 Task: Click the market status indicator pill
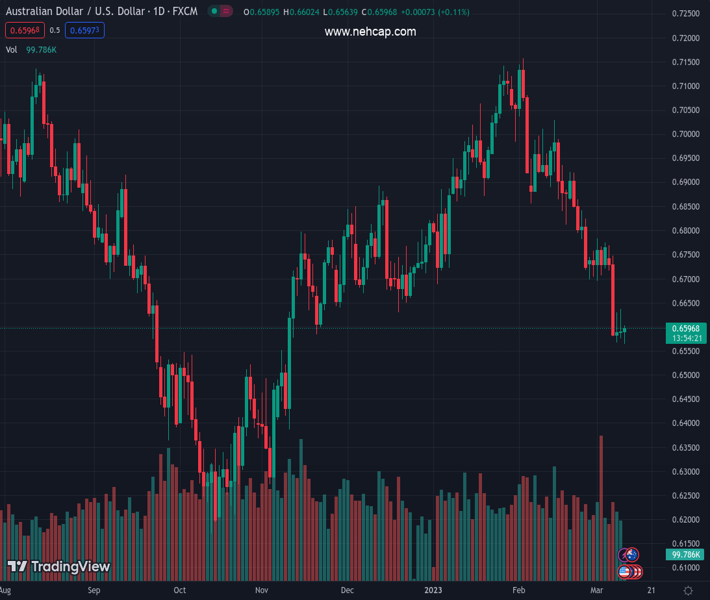point(214,11)
